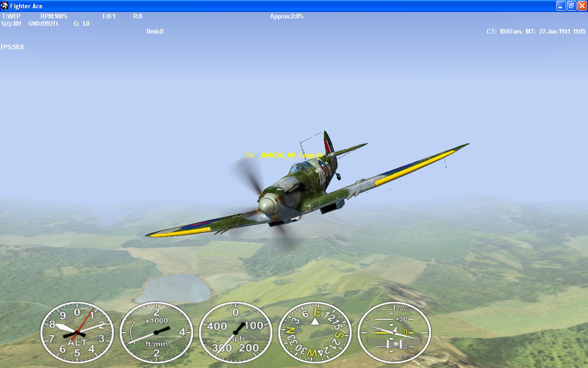Screen dimensions: 588x368
Task: Click the R:0 readout
Action: pos(138,17)
